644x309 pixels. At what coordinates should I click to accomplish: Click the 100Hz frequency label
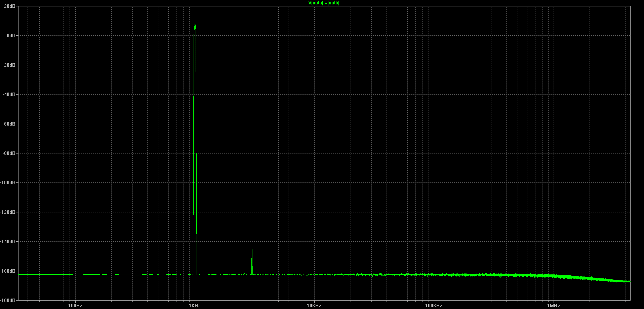tap(75, 306)
